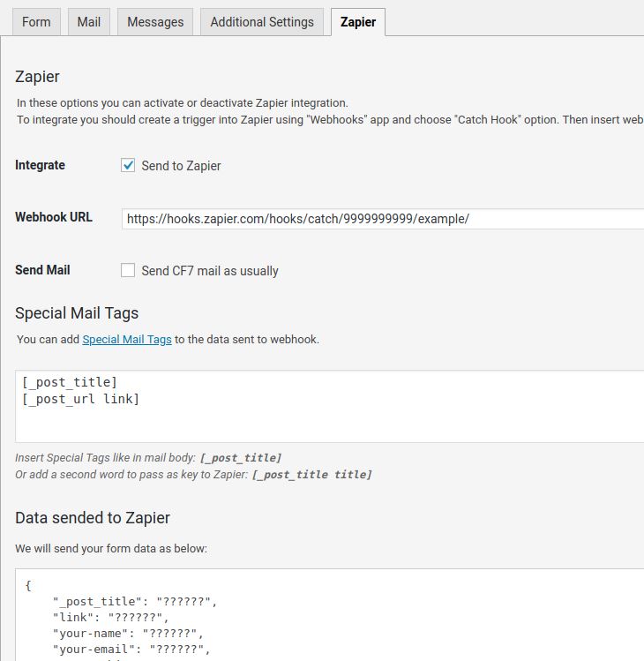Click the Special Mail Tags heading

tap(77, 313)
